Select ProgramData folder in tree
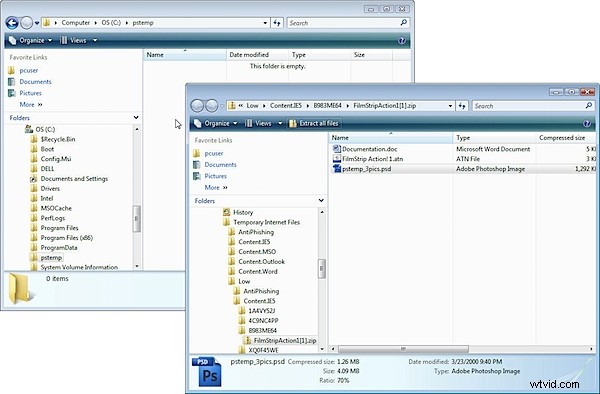The height and width of the screenshot is (394, 600). click(x=59, y=248)
